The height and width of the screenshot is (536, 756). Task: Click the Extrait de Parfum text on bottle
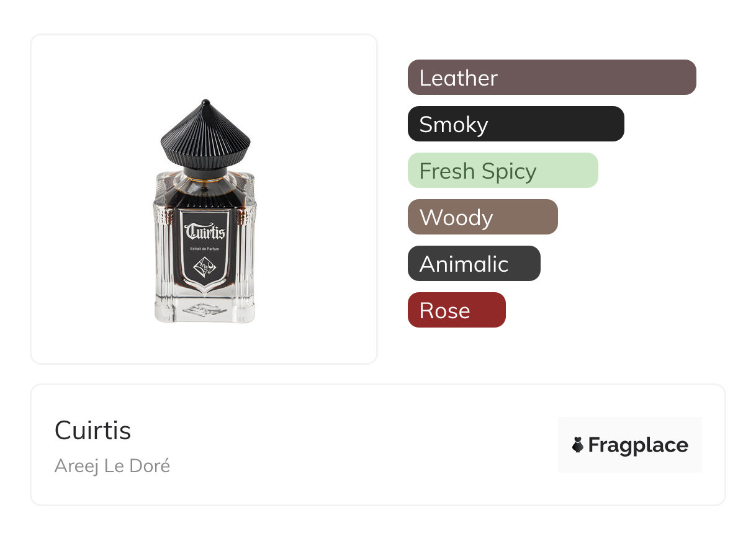pyautogui.click(x=205, y=249)
